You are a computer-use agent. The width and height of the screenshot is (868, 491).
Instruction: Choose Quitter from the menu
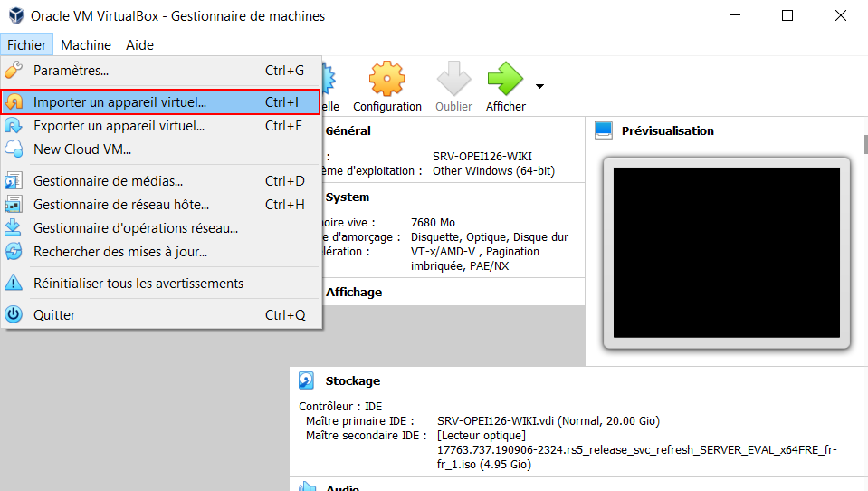(x=161, y=314)
